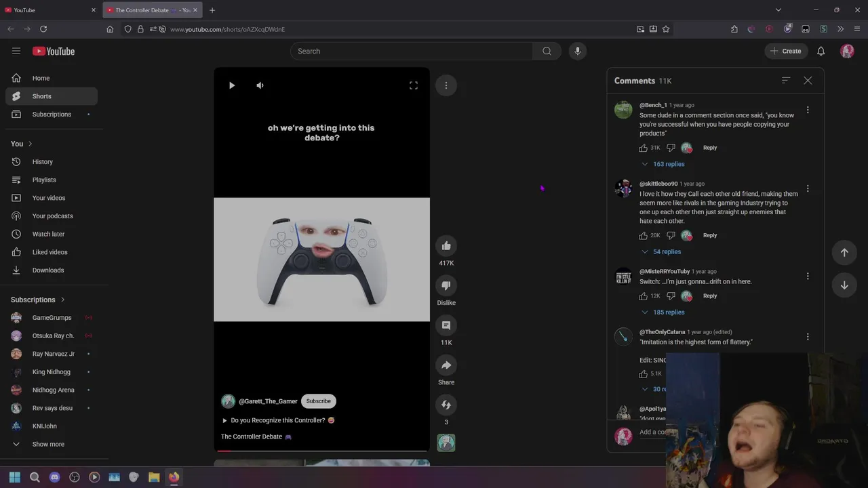This screenshot has width=868, height=488.
Task: Reply to MisteRRYouTuby's comment
Action: coord(710,296)
